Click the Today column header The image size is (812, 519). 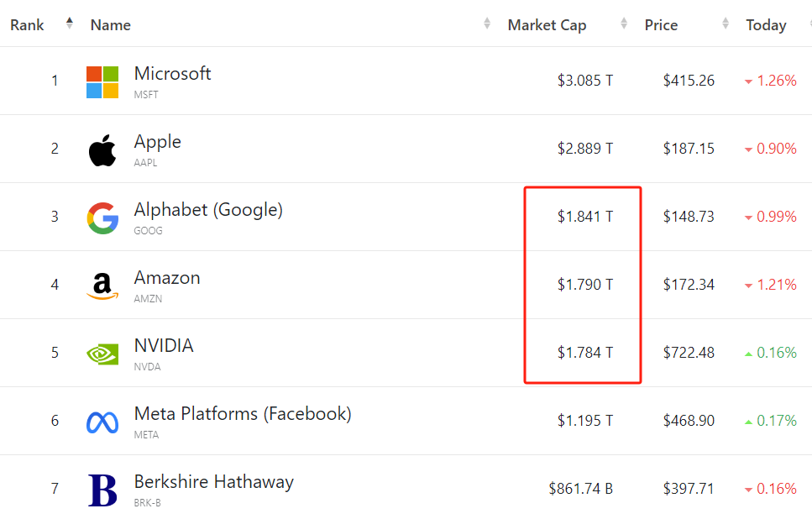click(766, 25)
